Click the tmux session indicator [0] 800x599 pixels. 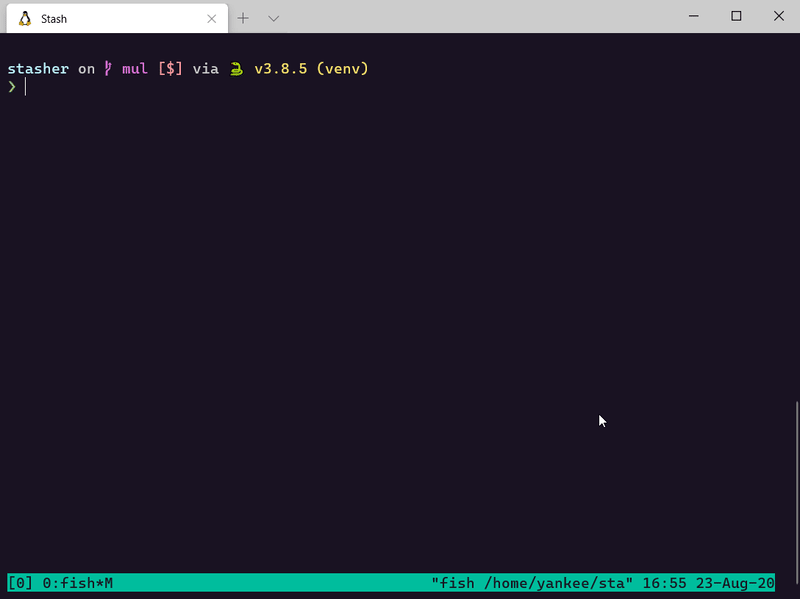coord(20,583)
